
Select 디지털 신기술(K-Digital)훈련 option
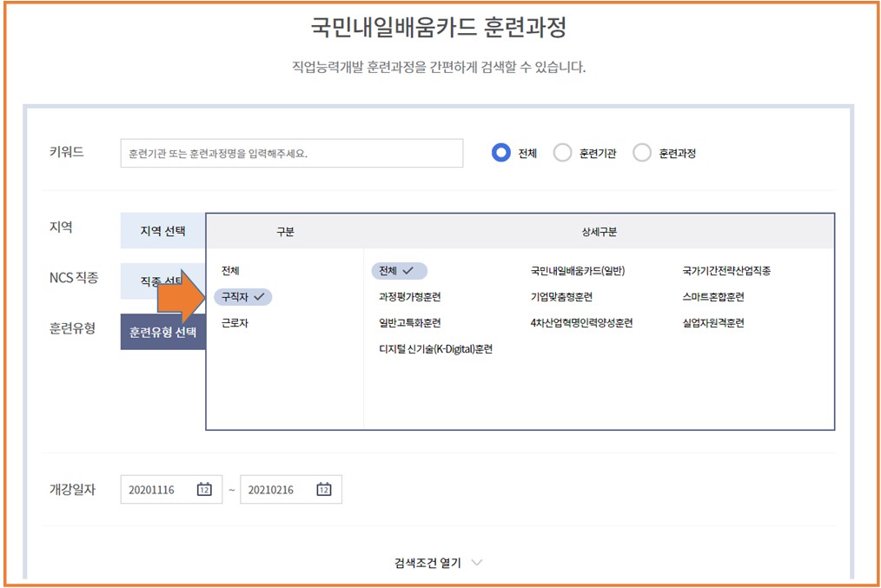435,349
